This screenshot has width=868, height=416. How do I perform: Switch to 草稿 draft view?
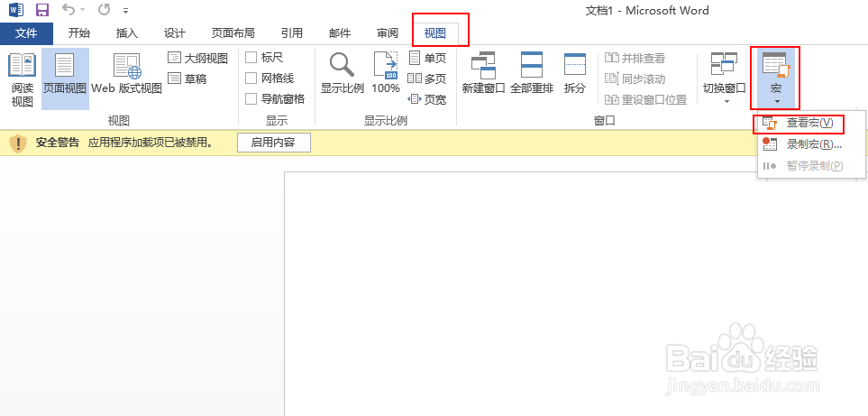[187, 79]
